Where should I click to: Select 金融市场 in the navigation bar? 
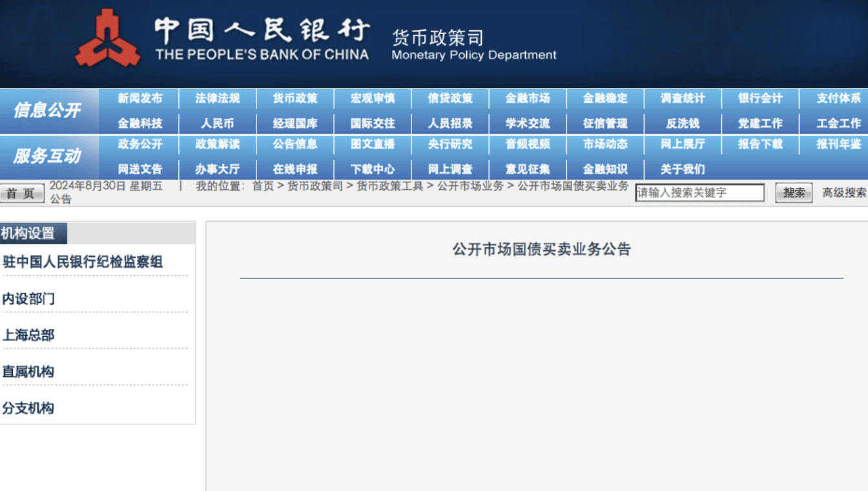(528, 99)
